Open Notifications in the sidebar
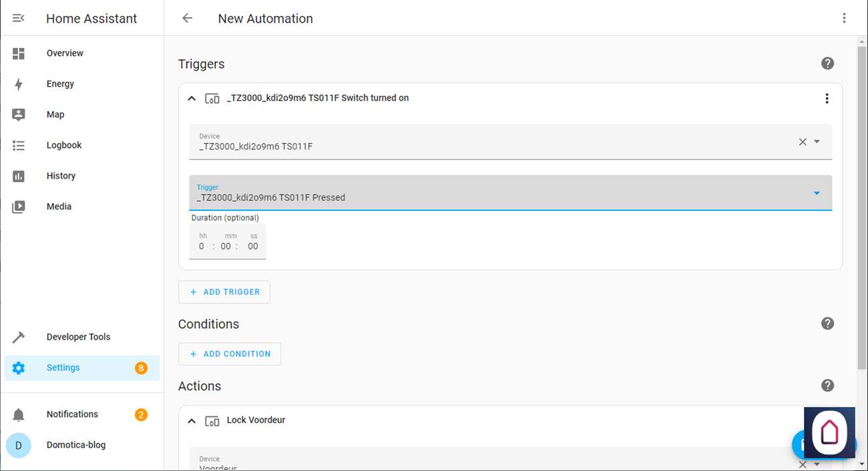Viewport: 868px width, 471px height. coord(72,414)
